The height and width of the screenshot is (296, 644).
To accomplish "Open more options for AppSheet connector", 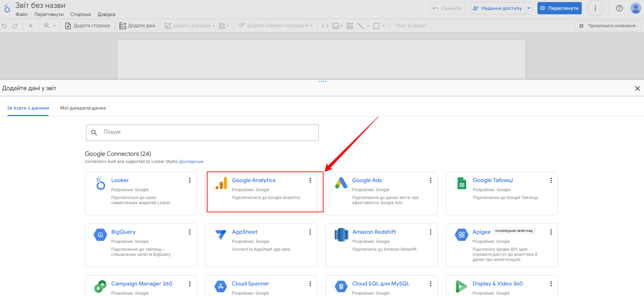I will pyautogui.click(x=310, y=232).
